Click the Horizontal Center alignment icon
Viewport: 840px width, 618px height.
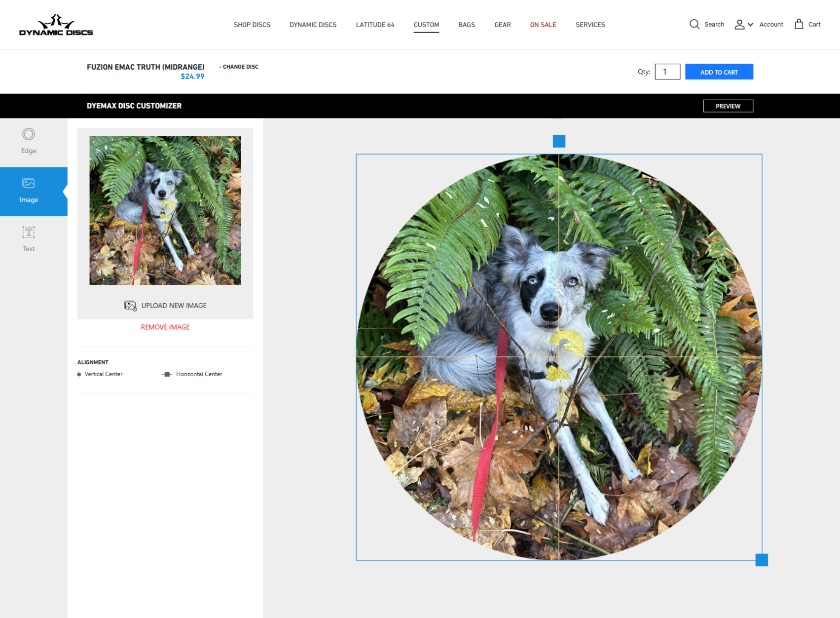click(x=167, y=374)
